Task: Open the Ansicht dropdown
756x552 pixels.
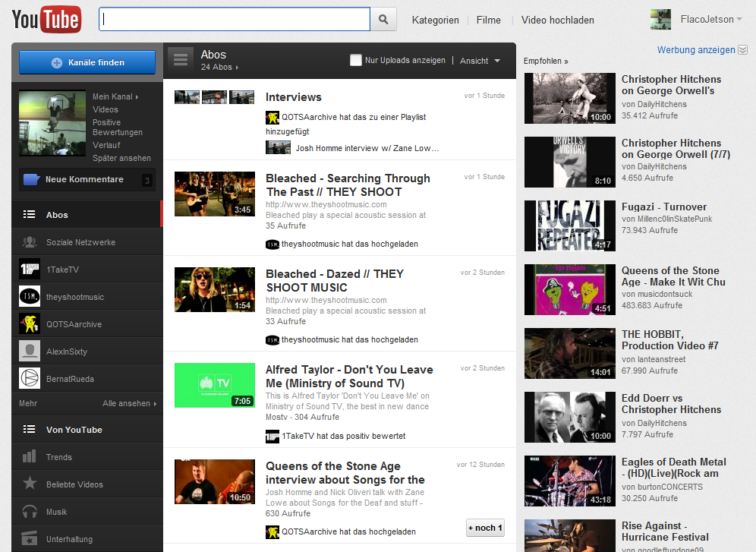Action: (480, 61)
